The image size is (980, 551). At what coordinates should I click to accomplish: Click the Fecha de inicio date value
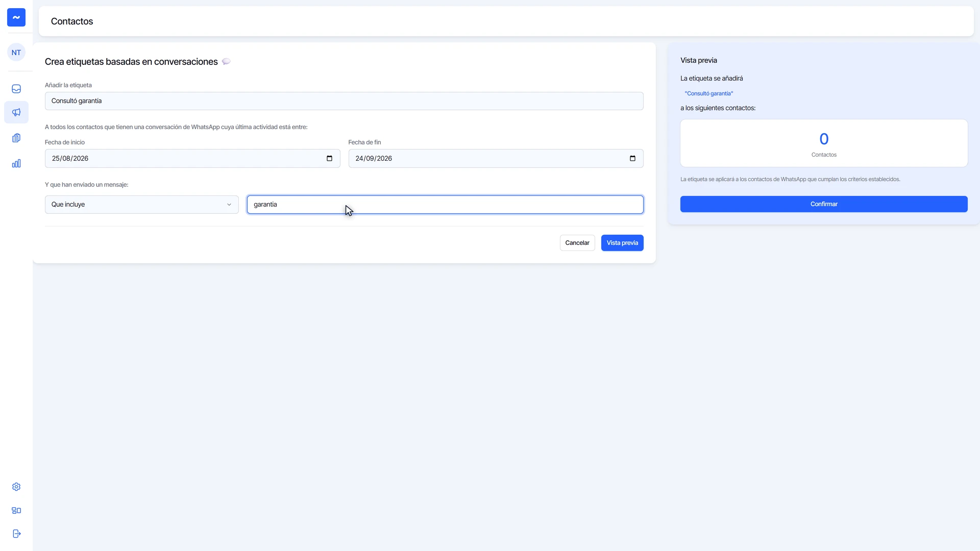pos(70,159)
